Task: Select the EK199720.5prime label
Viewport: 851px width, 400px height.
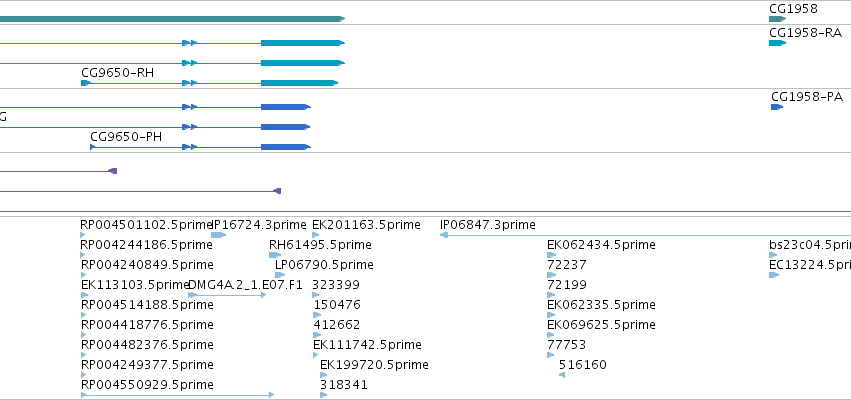Action: 374,365
